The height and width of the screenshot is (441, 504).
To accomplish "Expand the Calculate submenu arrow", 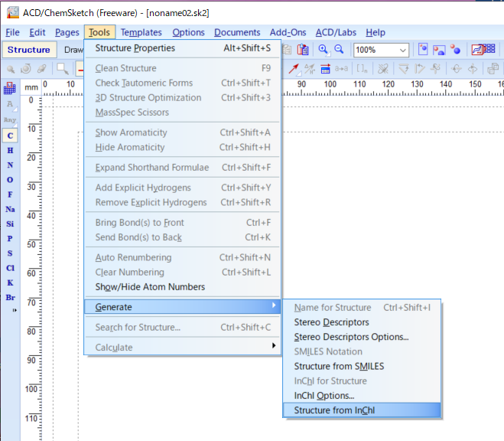I will (274, 345).
